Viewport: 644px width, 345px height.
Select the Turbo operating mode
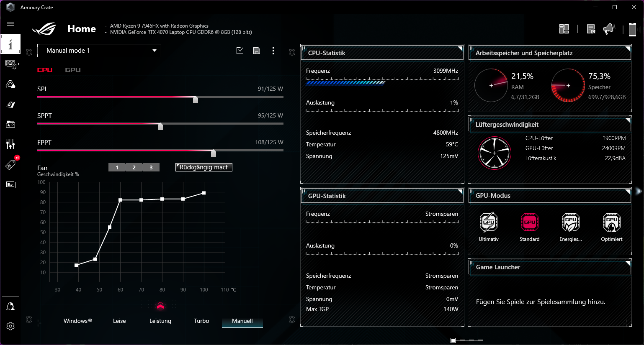[201, 321]
